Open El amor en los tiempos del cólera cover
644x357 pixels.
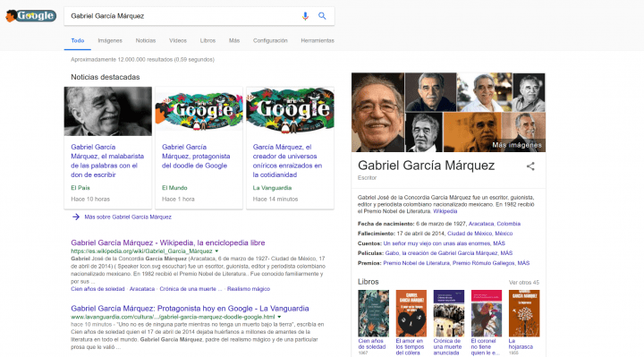[x=411, y=313]
